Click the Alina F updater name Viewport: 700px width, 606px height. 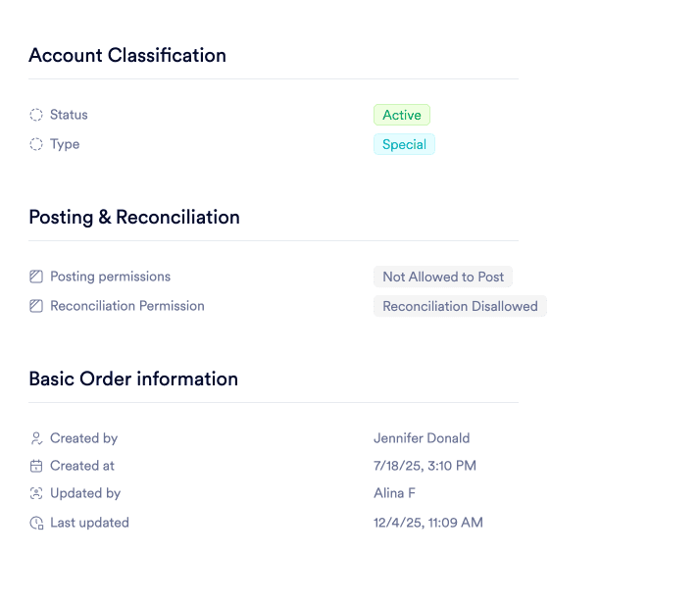[x=394, y=493]
